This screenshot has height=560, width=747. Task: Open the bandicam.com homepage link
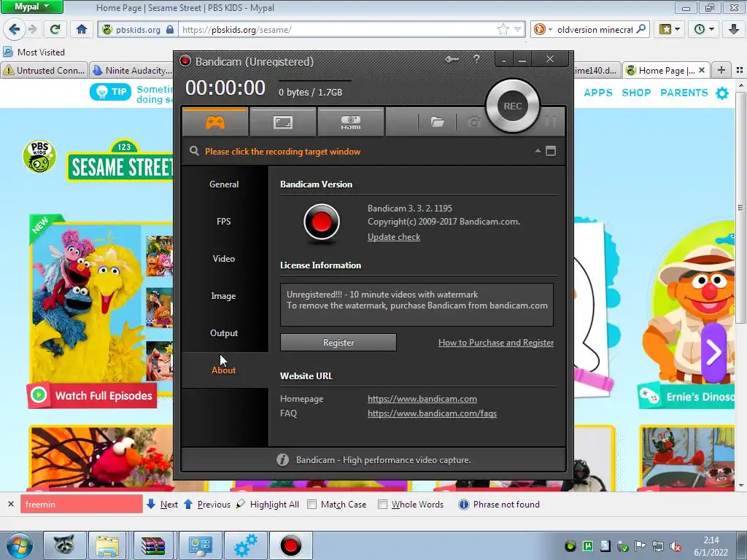(422, 399)
